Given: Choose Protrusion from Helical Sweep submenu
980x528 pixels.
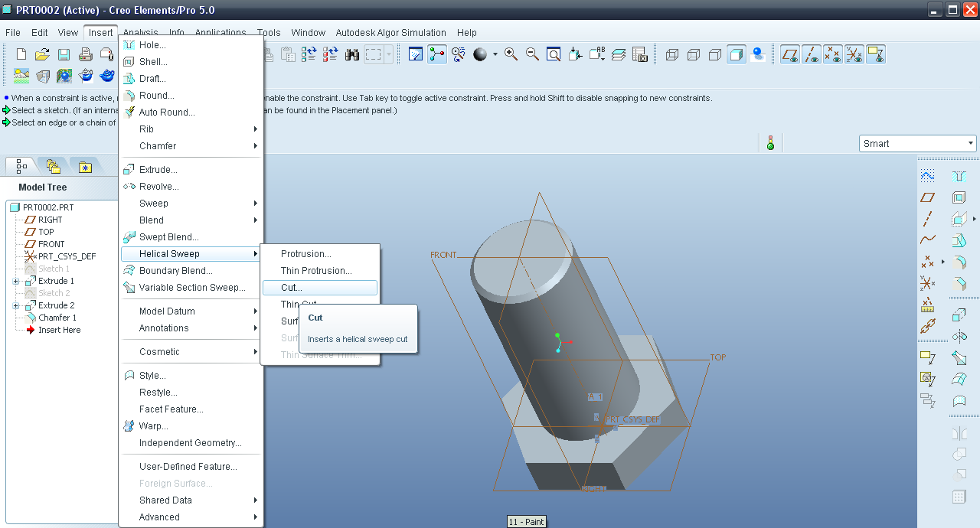Looking at the screenshot, I should (x=320, y=254).
